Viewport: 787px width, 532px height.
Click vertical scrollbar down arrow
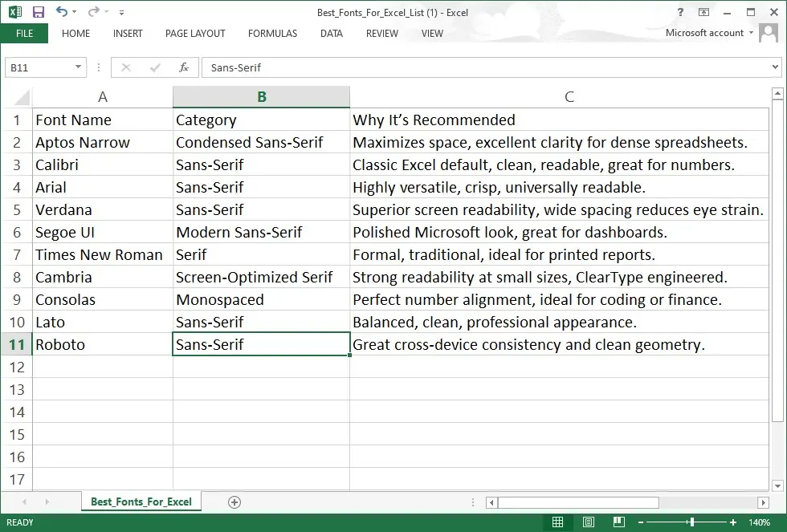pos(777,485)
